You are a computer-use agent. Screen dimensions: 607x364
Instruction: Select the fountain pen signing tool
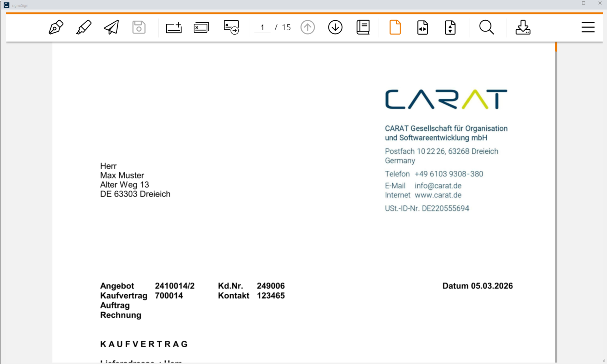click(x=56, y=27)
